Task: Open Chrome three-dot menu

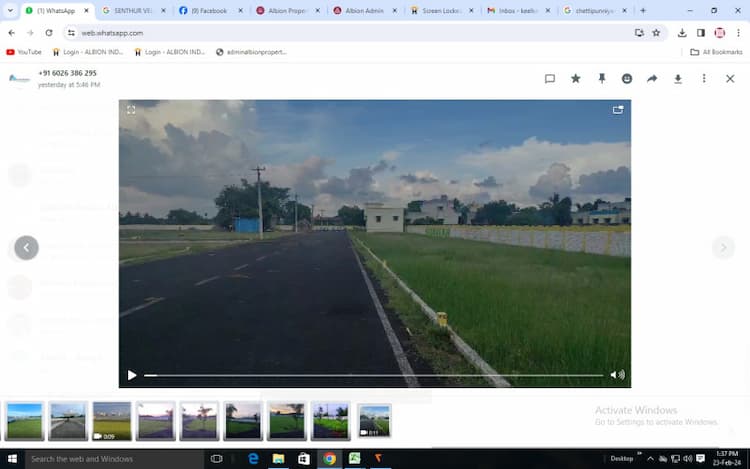Action: pyautogui.click(x=738, y=33)
